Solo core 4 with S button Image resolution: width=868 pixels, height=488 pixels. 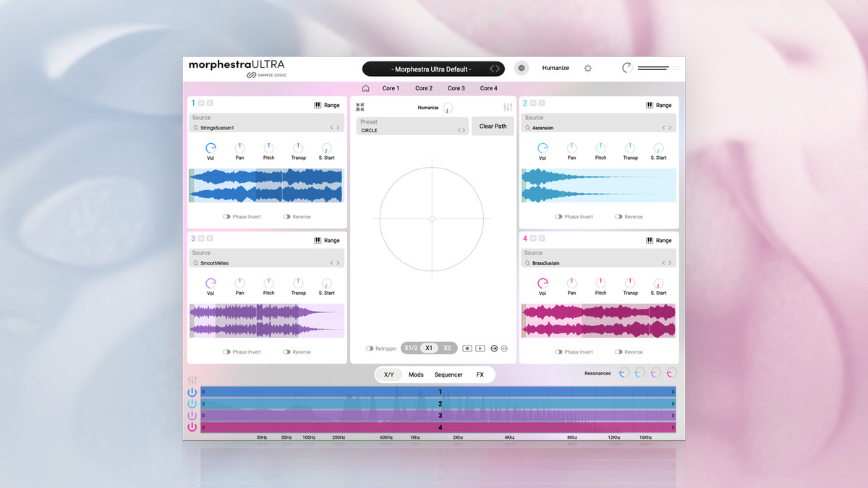point(542,238)
